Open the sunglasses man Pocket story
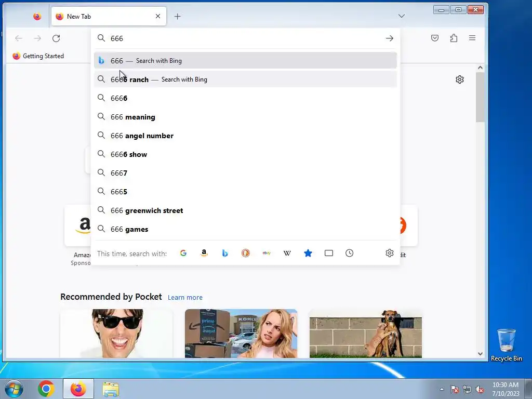Image resolution: width=532 pixels, height=399 pixels. tap(116, 334)
